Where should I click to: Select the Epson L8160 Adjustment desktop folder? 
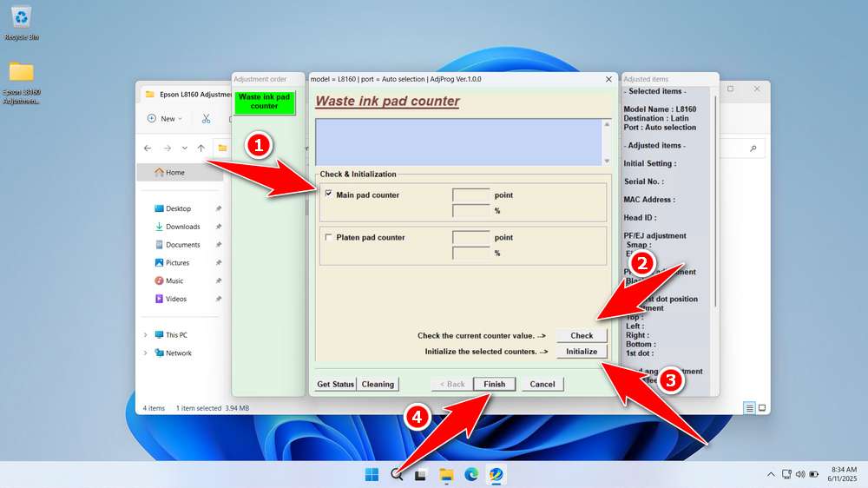(x=21, y=82)
